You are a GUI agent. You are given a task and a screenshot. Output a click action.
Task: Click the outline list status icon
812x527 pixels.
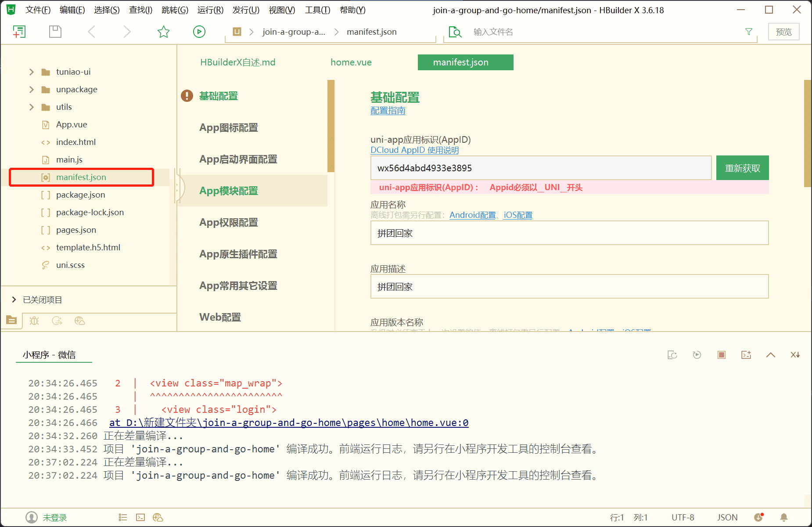(x=123, y=517)
